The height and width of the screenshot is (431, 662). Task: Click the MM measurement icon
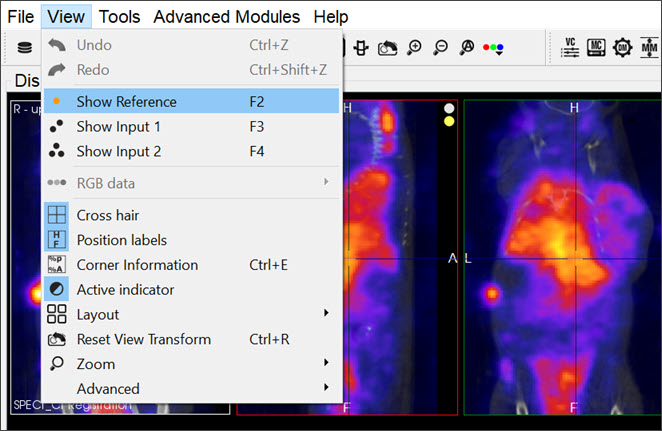(x=646, y=47)
